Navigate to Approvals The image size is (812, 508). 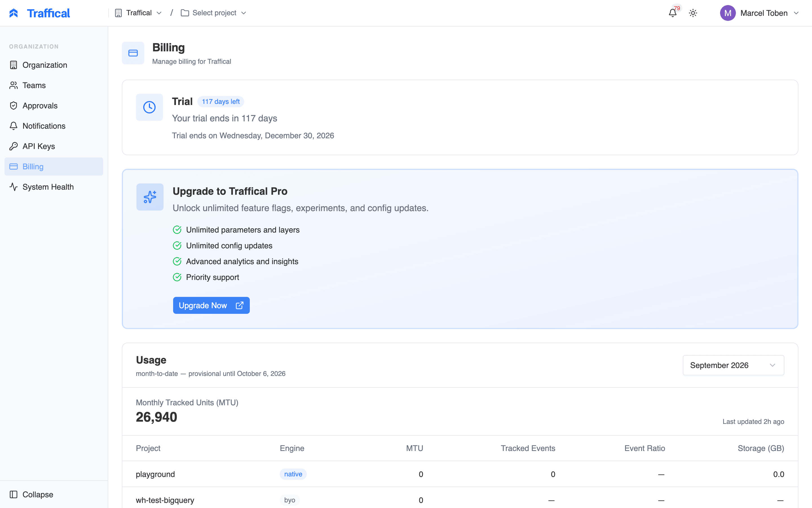click(54, 106)
